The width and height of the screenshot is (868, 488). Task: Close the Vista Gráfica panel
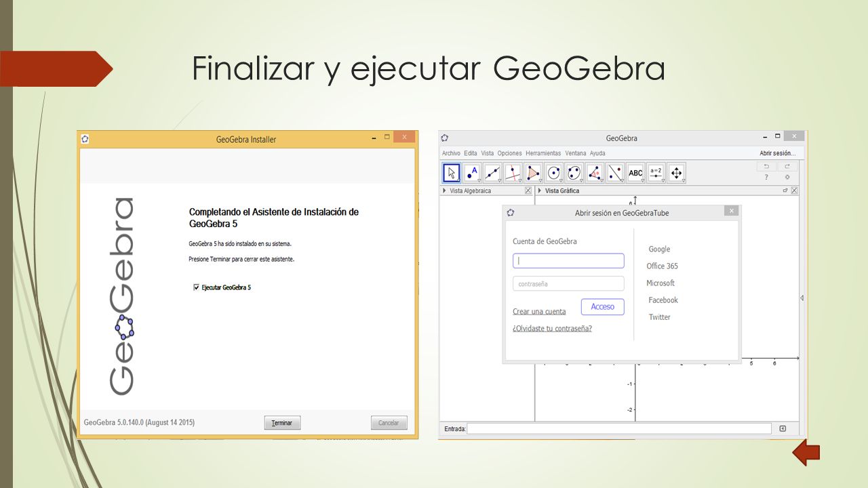coord(795,190)
